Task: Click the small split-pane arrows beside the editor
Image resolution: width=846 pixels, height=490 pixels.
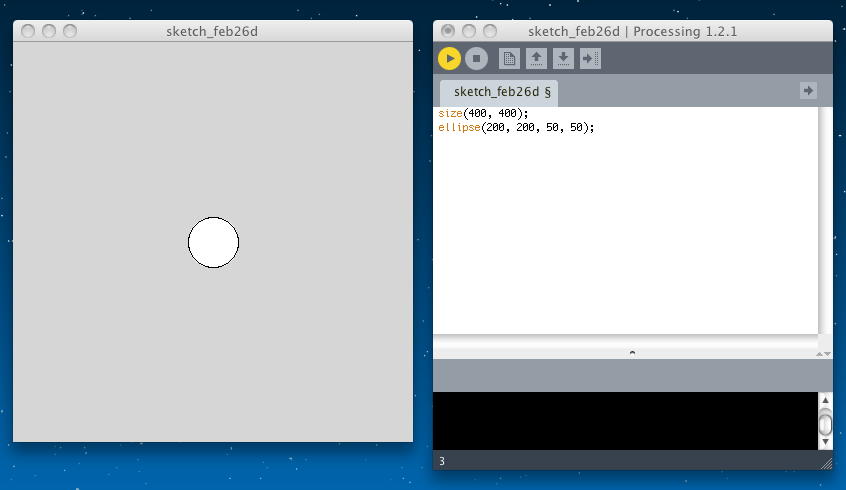Action: [823, 354]
